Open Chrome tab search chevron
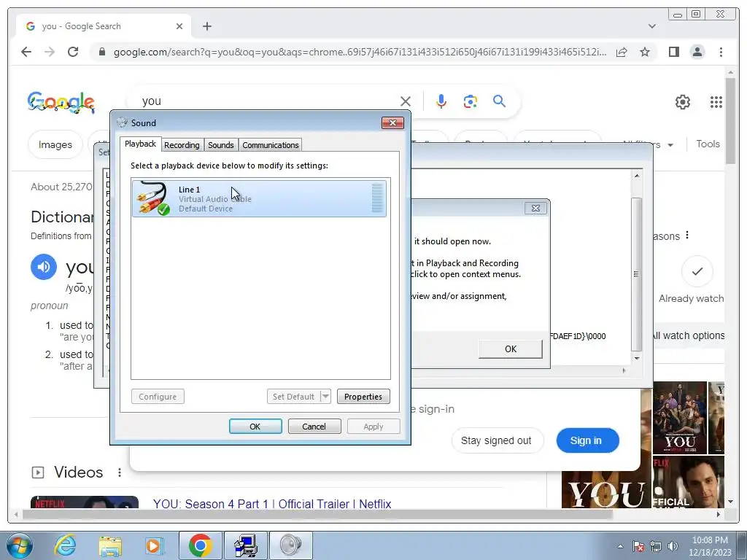The image size is (747, 560). [x=652, y=26]
